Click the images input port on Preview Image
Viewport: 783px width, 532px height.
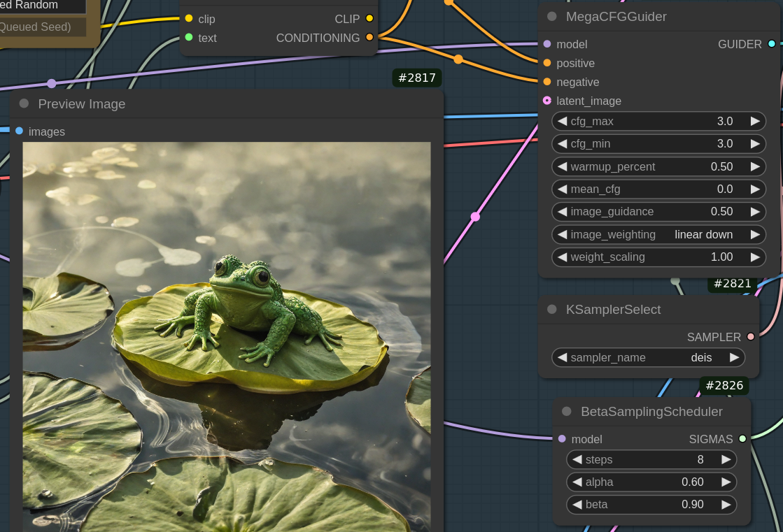pyautogui.click(x=19, y=131)
